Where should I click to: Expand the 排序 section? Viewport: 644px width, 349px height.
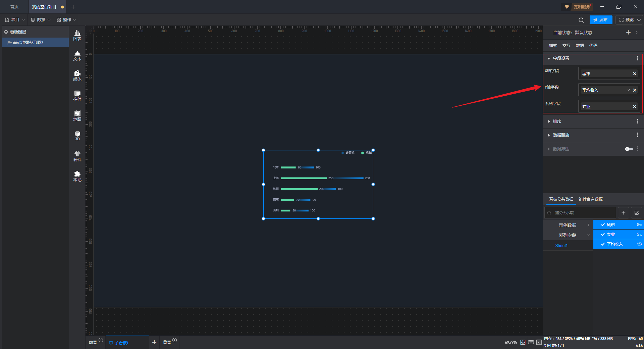point(549,121)
